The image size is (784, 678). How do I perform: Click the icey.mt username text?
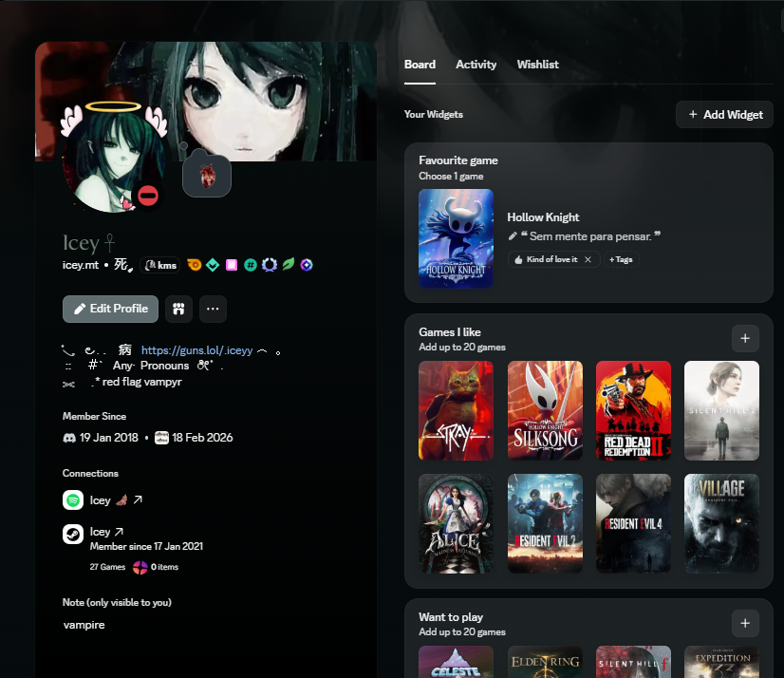pos(81,265)
